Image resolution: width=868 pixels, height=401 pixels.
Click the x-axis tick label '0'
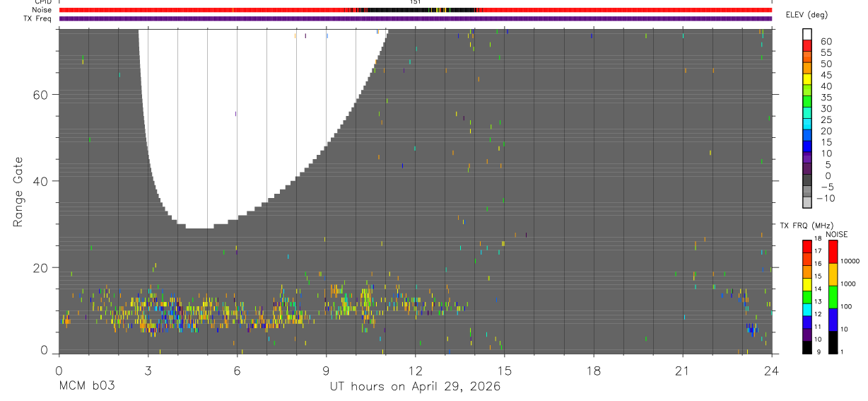(x=59, y=370)
